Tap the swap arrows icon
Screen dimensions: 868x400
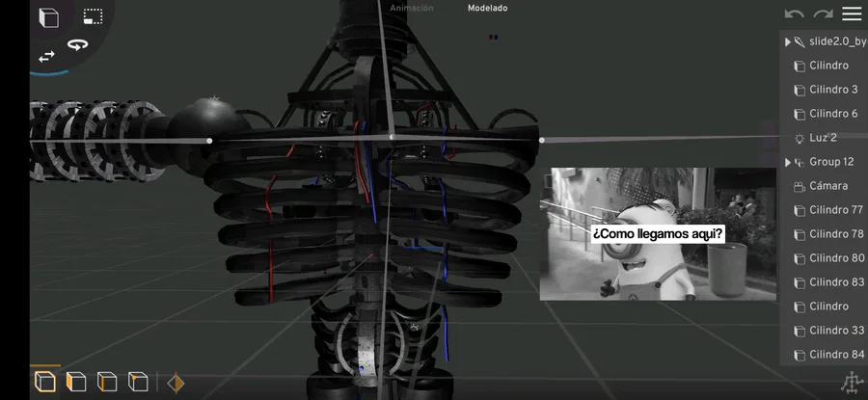[x=46, y=57]
